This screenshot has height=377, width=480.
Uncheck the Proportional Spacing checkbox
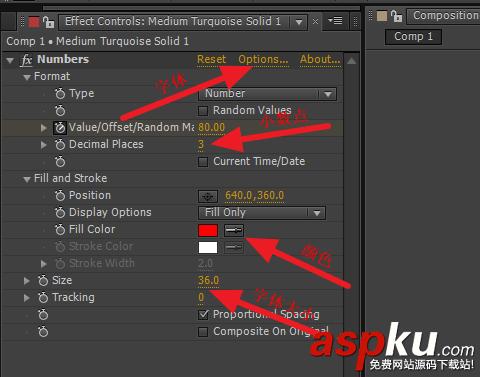203,315
